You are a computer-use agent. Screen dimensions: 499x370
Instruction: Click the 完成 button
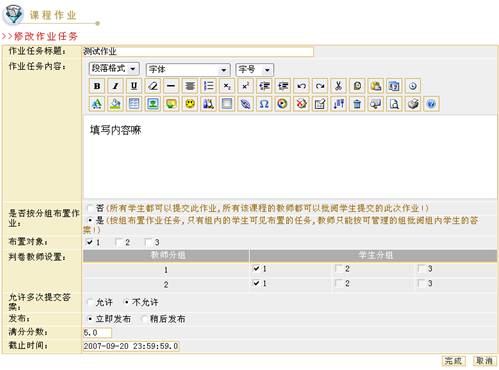pos(453,361)
